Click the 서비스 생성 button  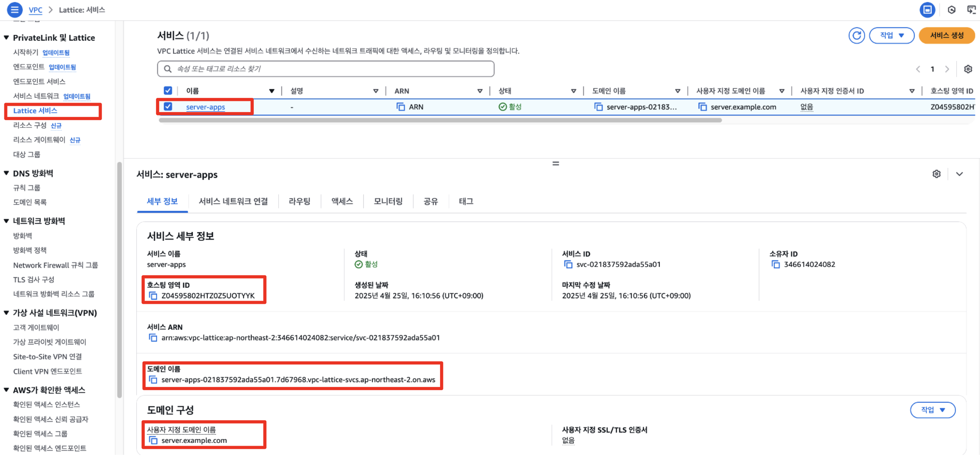coord(946,36)
